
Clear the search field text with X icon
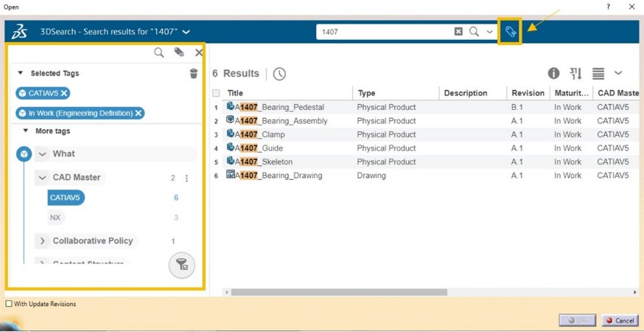(x=458, y=32)
